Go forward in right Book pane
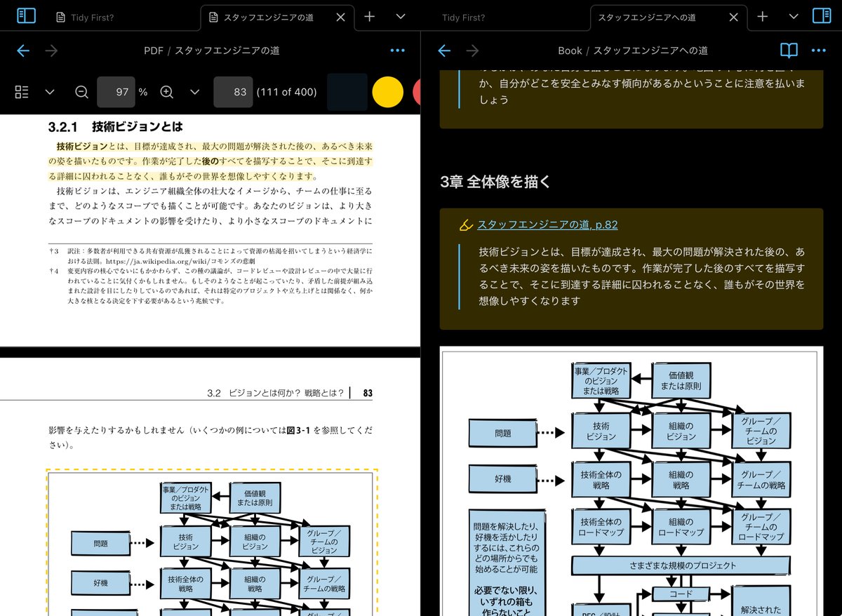The width and height of the screenshot is (842, 616). [472, 51]
